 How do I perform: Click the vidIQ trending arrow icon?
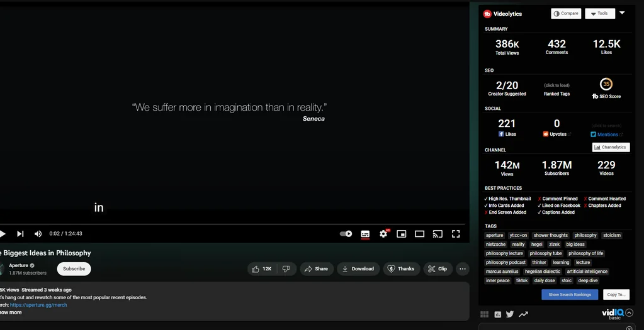point(523,314)
